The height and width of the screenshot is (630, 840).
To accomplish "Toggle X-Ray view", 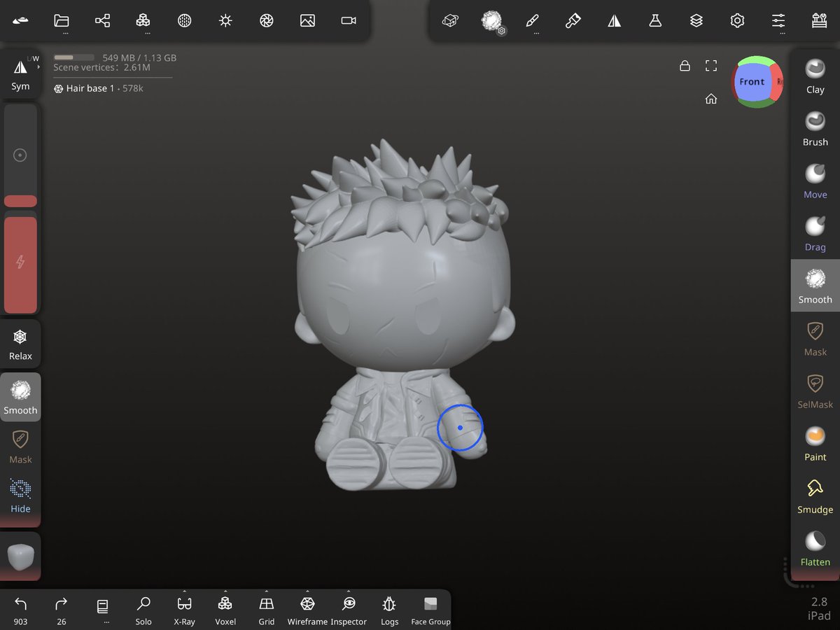I will coord(184,610).
